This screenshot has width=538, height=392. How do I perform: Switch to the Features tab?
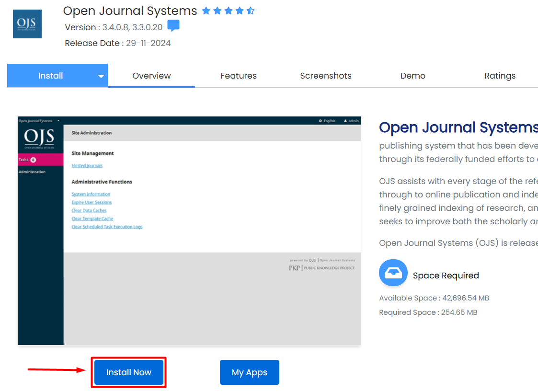pos(239,76)
